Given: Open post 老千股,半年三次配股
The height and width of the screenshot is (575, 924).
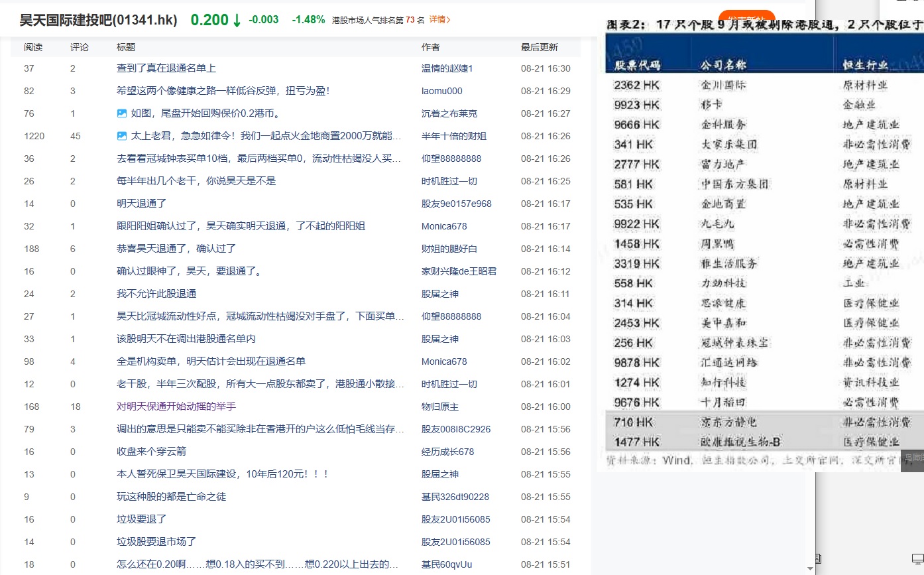Looking at the screenshot, I should coord(260,384).
